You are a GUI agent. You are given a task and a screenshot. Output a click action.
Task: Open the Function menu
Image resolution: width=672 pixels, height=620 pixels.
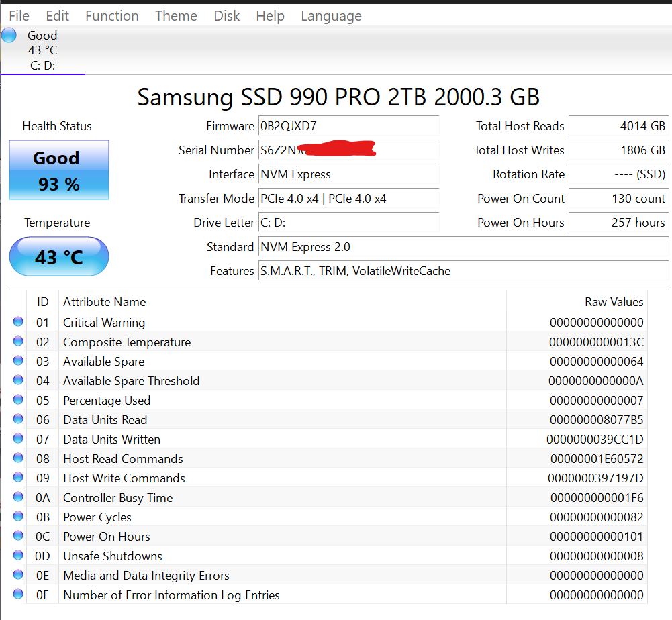111,15
